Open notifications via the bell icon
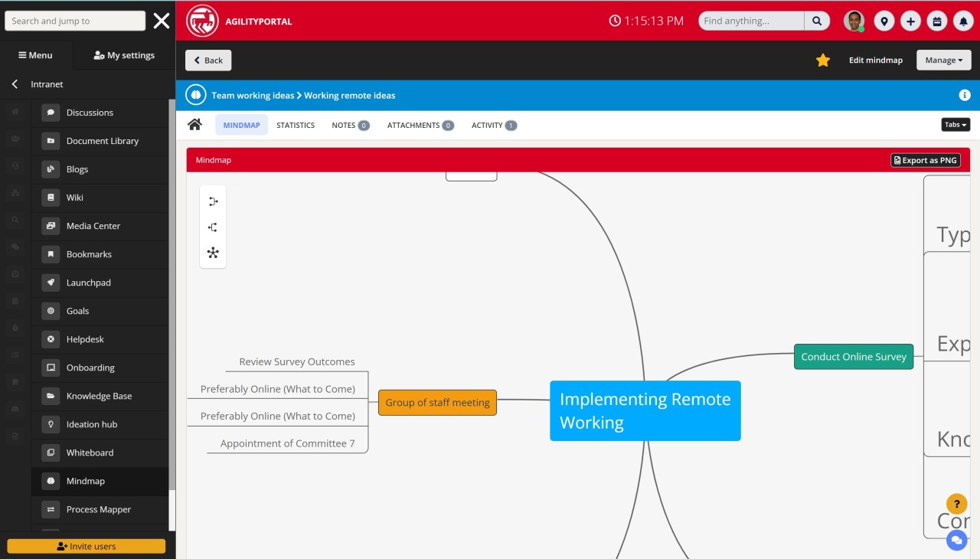The width and height of the screenshot is (980, 559). coord(963,21)
